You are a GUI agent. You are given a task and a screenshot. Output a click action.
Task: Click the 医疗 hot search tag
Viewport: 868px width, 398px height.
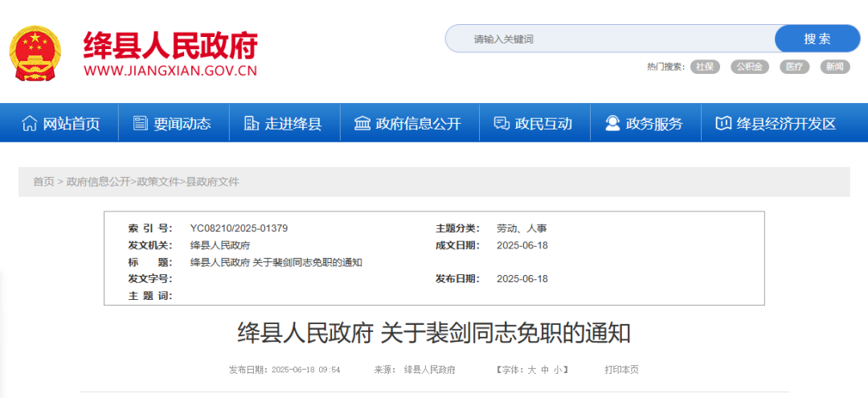pos(794,67)
